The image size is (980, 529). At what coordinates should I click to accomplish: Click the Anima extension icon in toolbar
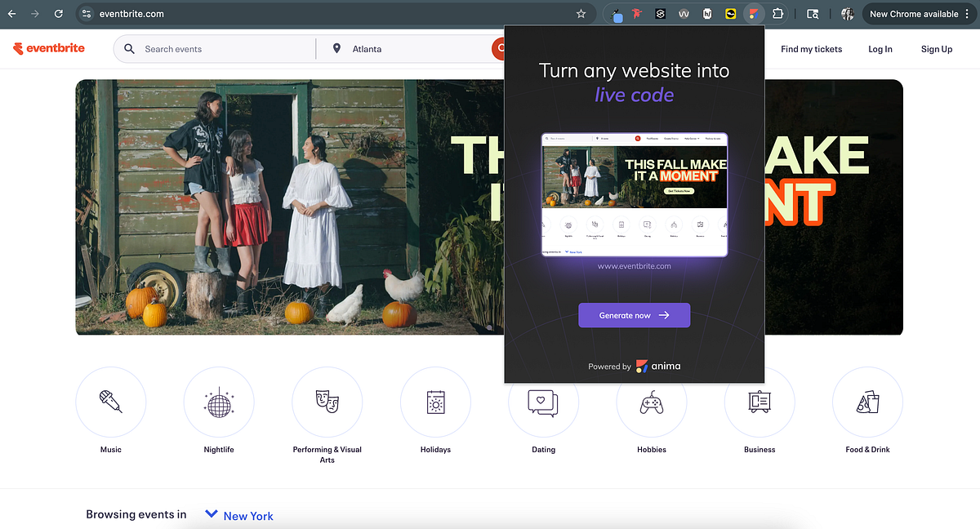(x=755, y=14)
